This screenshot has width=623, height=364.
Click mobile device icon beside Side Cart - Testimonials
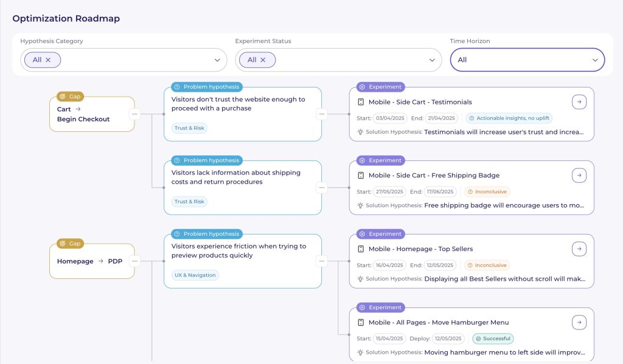pos(361,102)
